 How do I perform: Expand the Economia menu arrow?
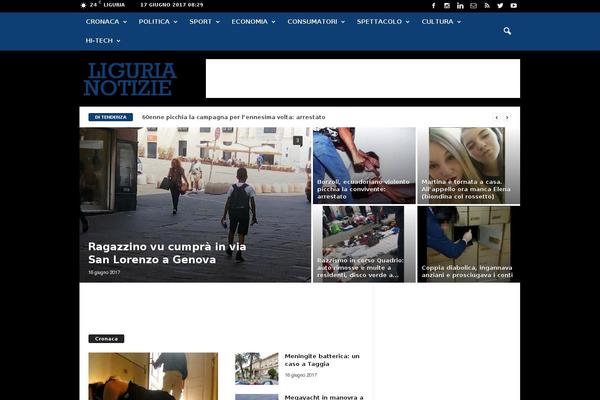274,22
